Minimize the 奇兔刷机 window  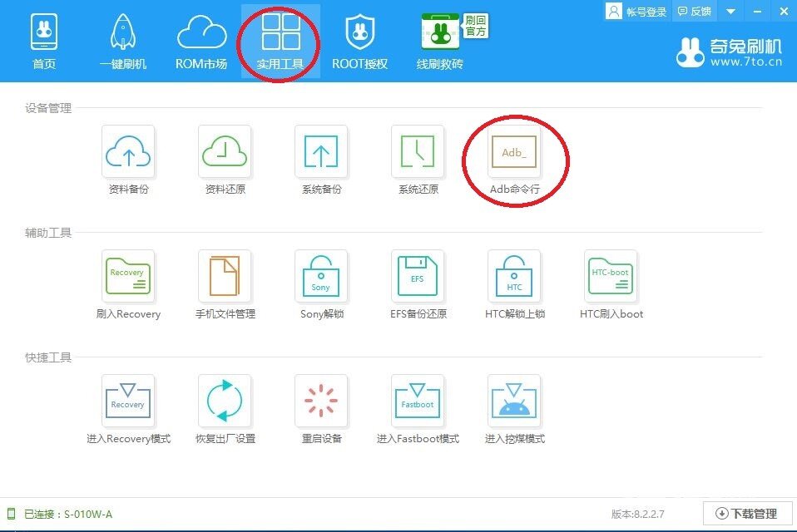pyautogui.click(x=757, y=11)
